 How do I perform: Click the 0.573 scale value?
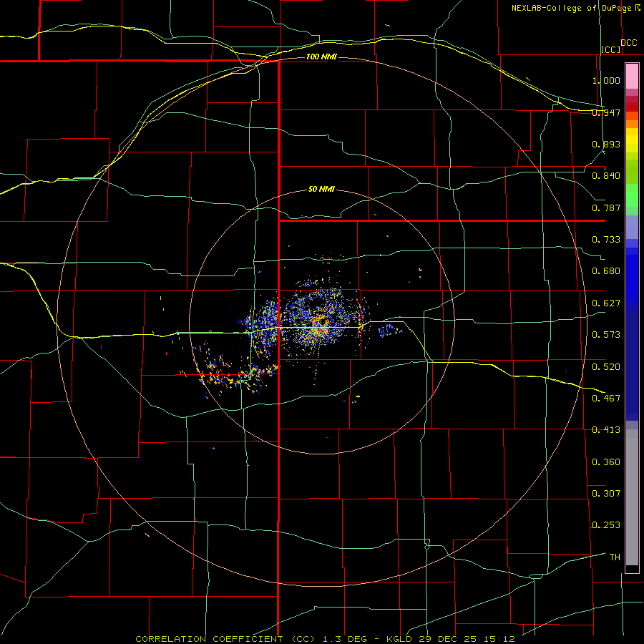(x=606, y=335)
